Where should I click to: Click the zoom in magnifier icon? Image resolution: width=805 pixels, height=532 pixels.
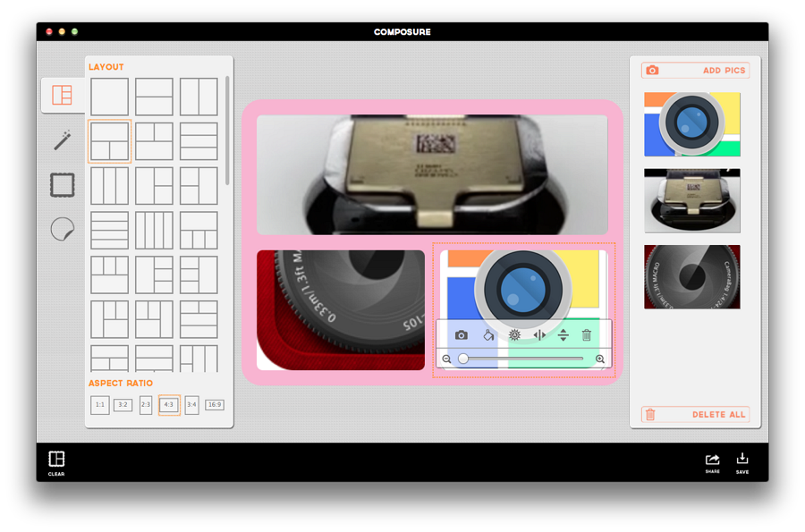599,359
